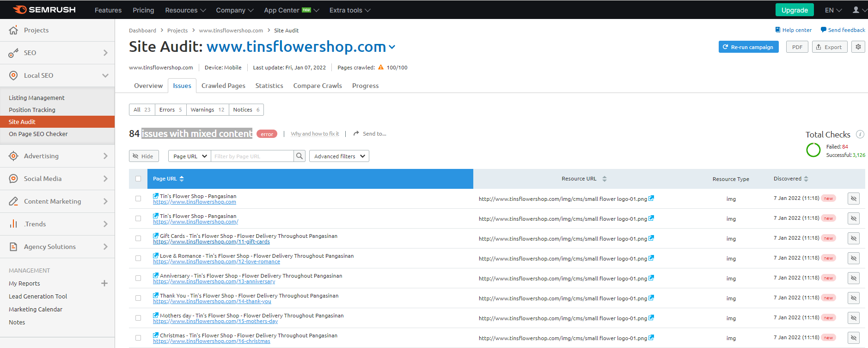
Task: Click the Social Media icon in sidebar
Action: pyautogui.click(x=13, y=179)
